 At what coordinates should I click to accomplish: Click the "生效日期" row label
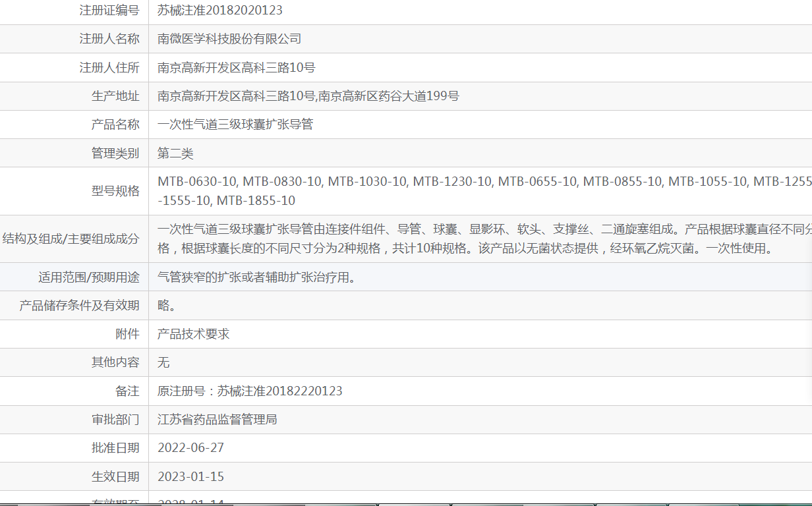tap(115, 477)
